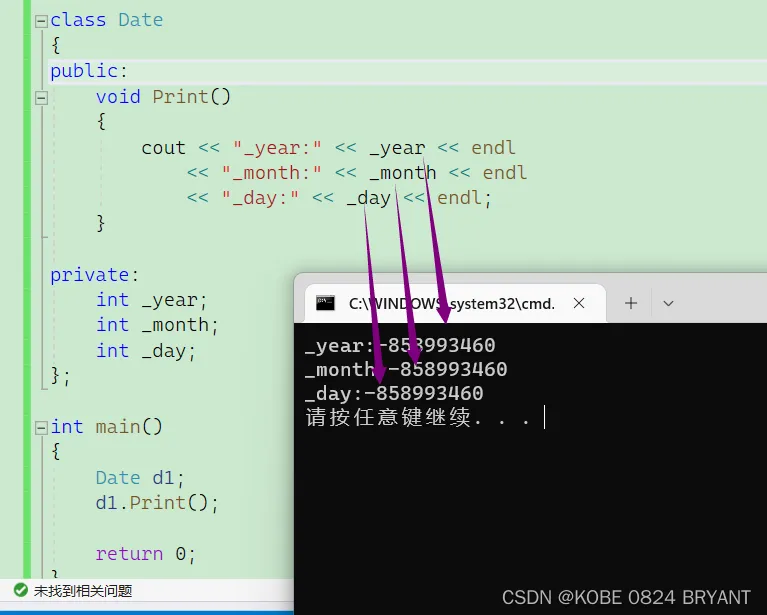Click the 'Date' class name after class
The height and width of the screenshot is (615, 767).
(141, 20)
